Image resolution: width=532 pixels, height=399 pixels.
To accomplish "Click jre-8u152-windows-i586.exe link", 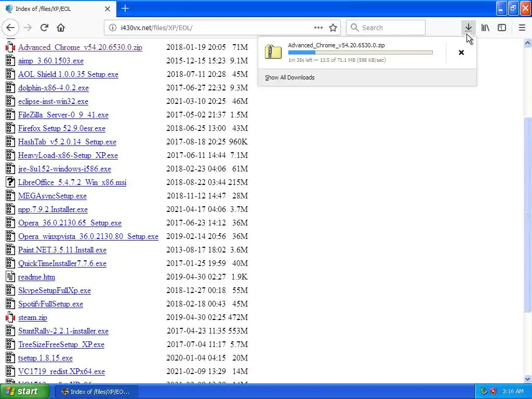I will 64,169.
